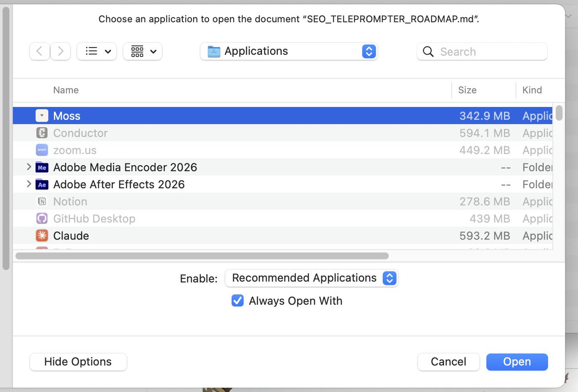Click the Search input field
578x392 pixels.
[482, 52]
